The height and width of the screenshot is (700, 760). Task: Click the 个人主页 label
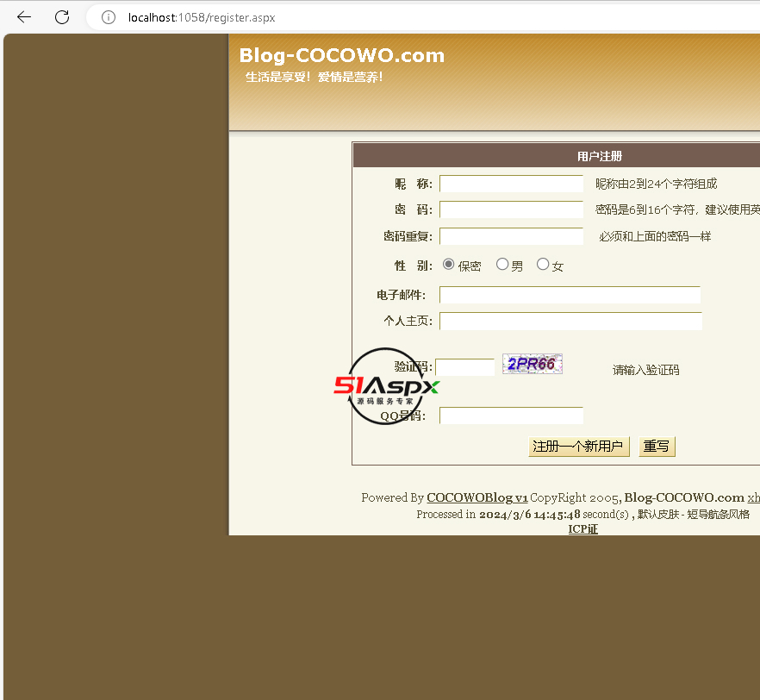[408, 321]
